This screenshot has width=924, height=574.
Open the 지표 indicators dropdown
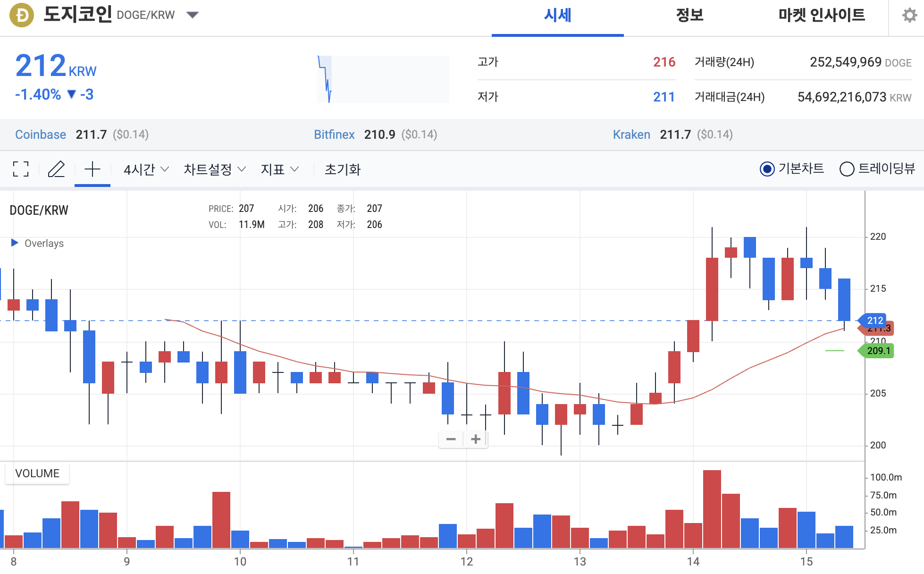click(279, 169)
